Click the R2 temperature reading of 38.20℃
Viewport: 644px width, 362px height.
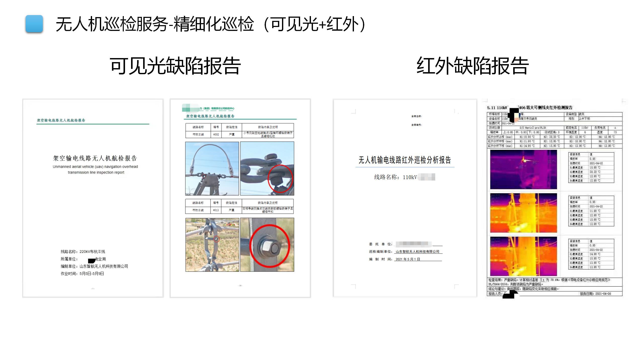click(551, 137)
